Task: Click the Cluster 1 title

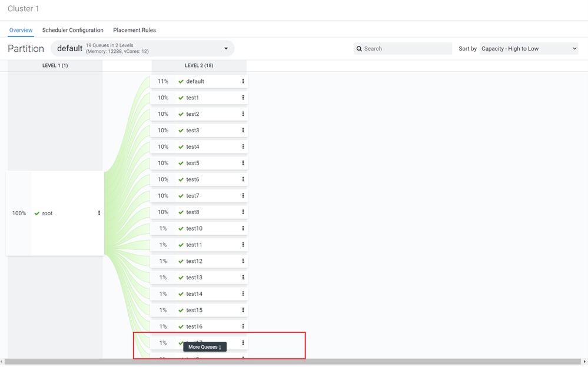Action: pyautogui.click(x=24, y=9)
